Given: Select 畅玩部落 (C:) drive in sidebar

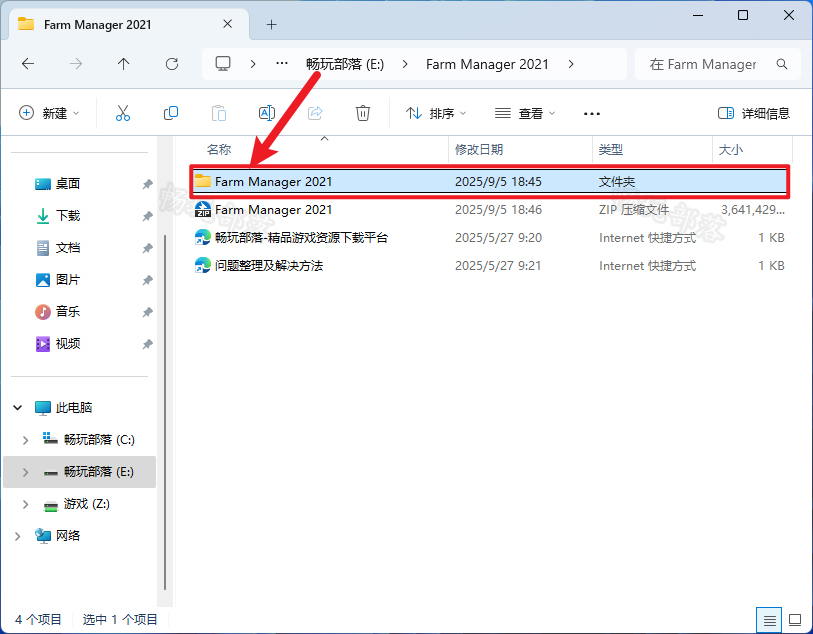Looking at the screenshot, I should [99, 440].
